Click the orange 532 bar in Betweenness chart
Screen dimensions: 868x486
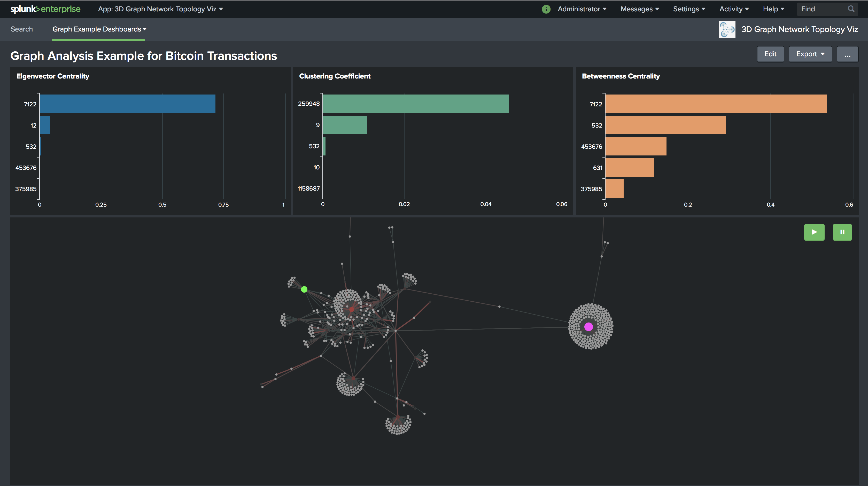665,125
